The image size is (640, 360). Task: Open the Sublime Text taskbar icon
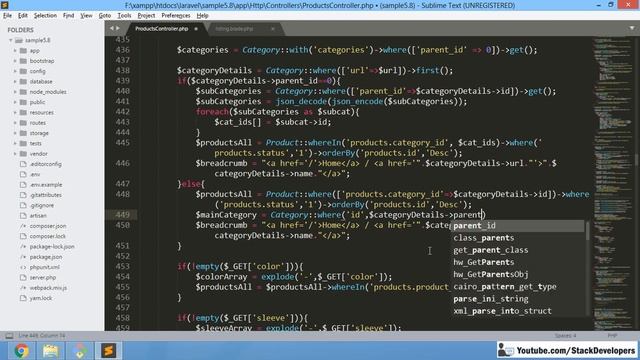[109, 351]
